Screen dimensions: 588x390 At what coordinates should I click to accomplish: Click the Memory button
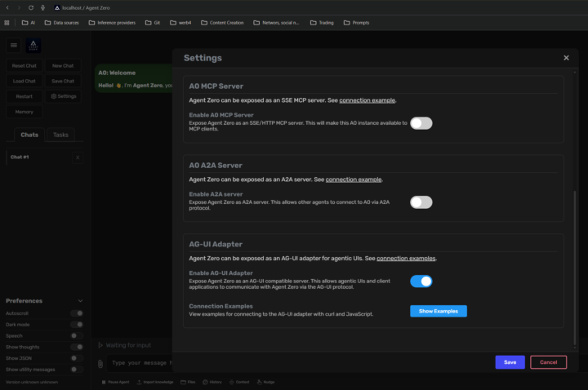[24, 112]
